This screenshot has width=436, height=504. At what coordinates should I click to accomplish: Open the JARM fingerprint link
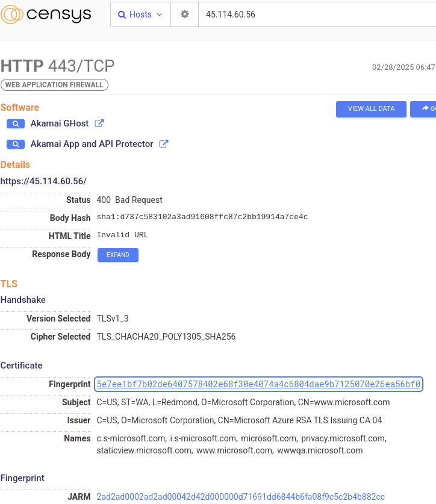pos(240,497)
